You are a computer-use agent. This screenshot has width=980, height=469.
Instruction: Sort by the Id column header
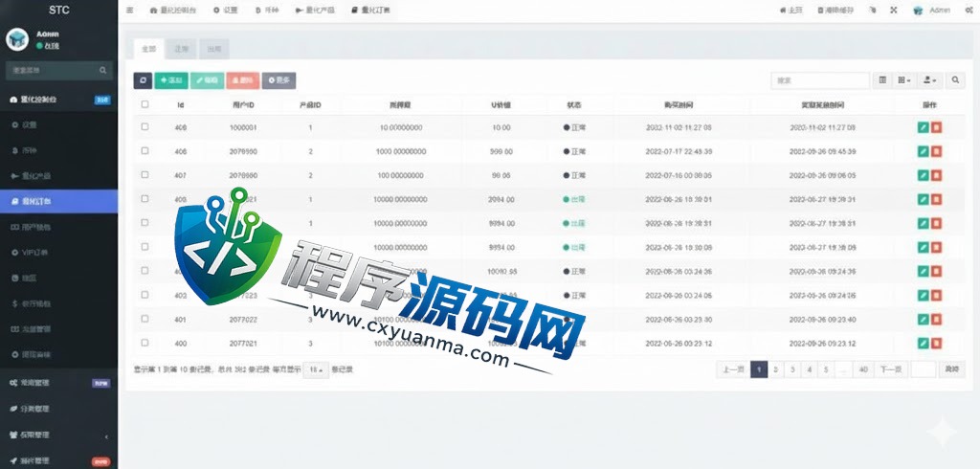pyautogui.click(x=180, y=105)
